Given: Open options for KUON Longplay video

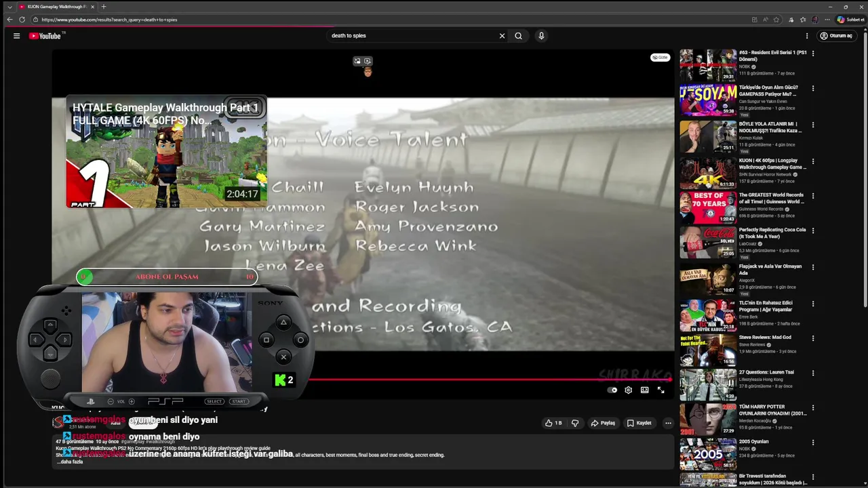Looking at the screenshot, I should [813, 161].
